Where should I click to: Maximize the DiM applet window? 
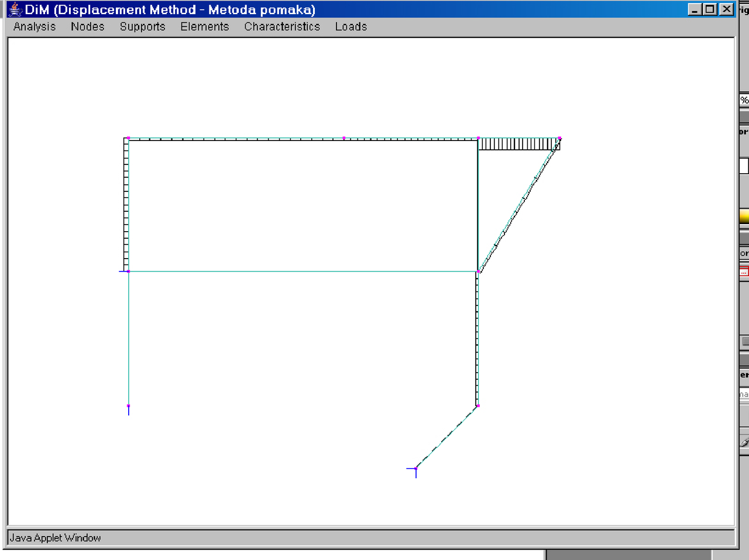point(710,9)
